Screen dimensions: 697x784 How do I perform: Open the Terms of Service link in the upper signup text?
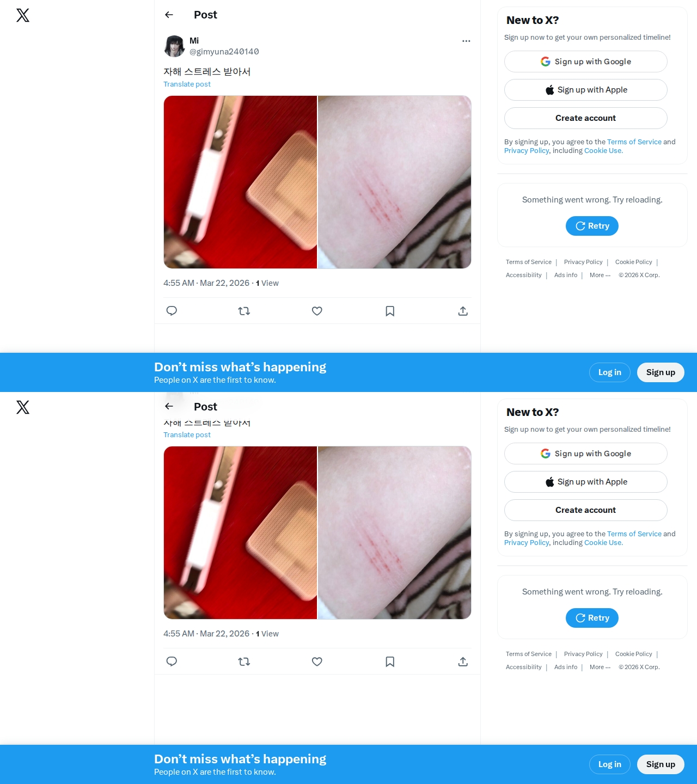634,142
